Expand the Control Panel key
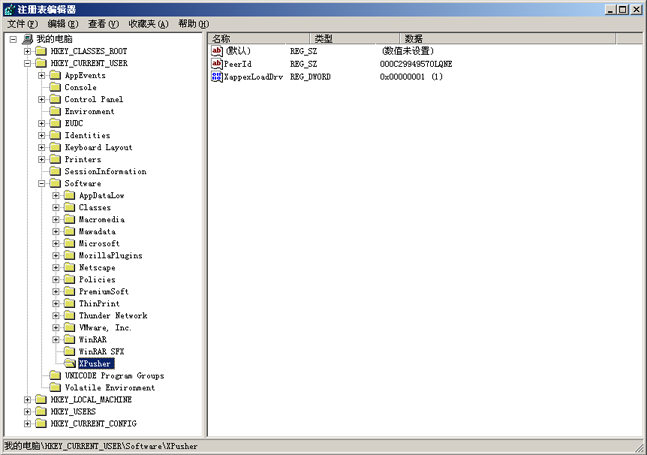Viewport: 647px width, 455px height. click(41, 99)
